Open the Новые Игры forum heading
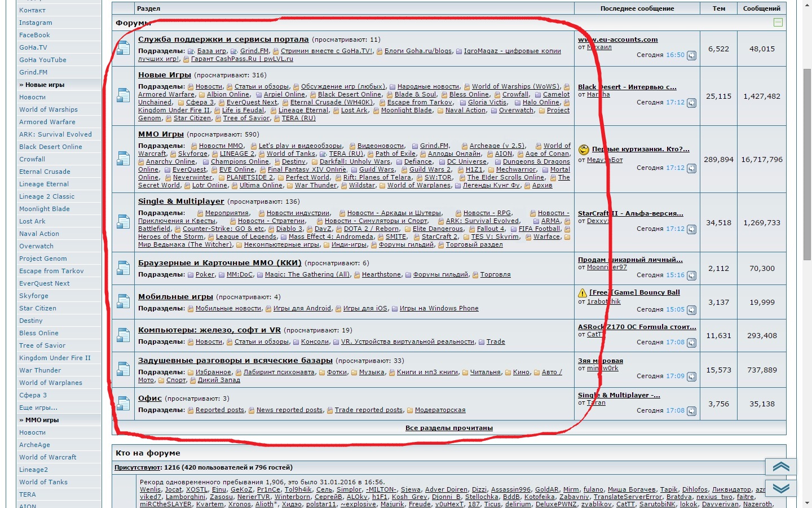This screenshot has width=812, height=508. pyautogui.click(x=165, y=75)
